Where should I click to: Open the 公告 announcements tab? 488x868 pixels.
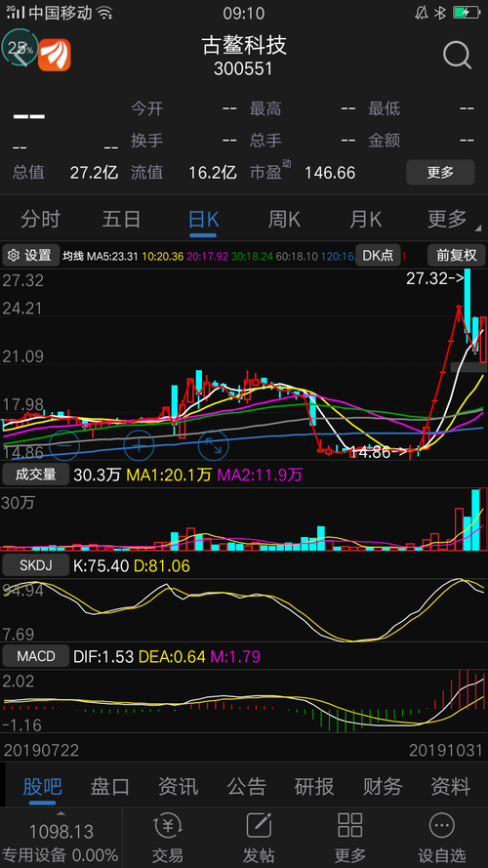click(247, 786)
